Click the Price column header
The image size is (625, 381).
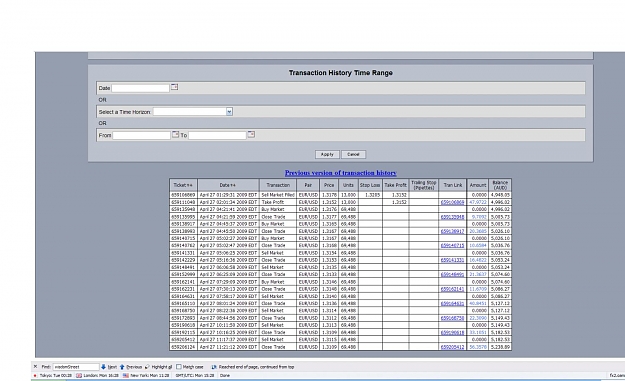tap(329, 185)
